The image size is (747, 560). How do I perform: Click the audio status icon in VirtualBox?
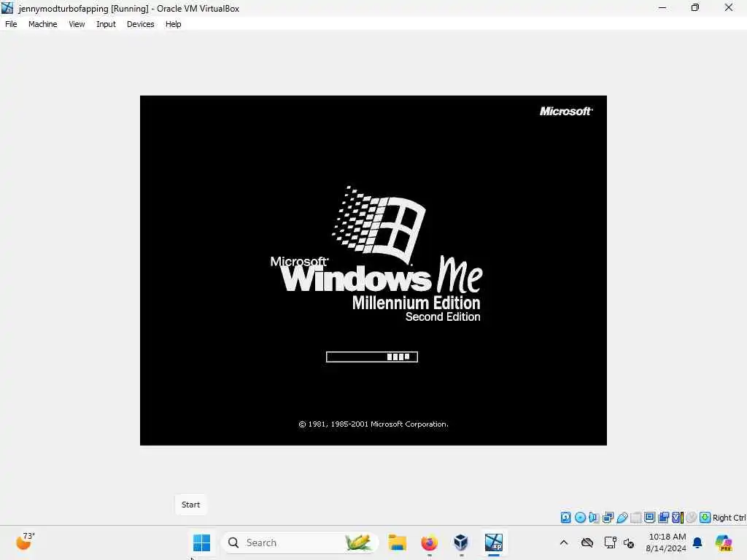594,518
